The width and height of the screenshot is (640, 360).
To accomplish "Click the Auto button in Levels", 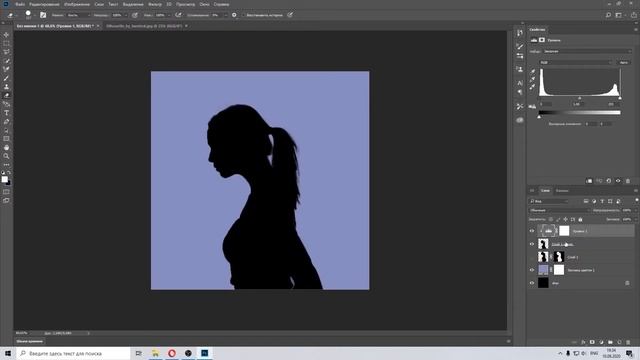I will click(x=623, y=62).
